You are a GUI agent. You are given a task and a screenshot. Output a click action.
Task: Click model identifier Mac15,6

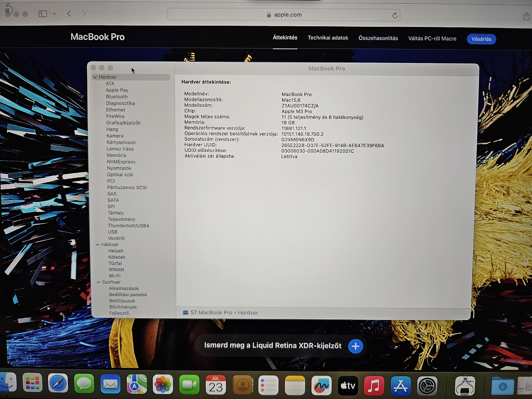click(x=291, y=100)
